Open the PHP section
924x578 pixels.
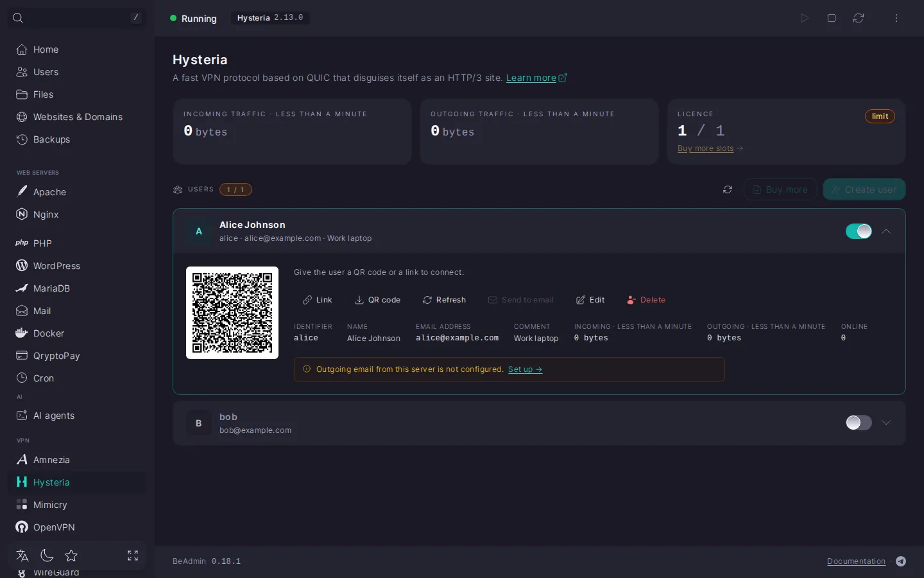[77, 243]
